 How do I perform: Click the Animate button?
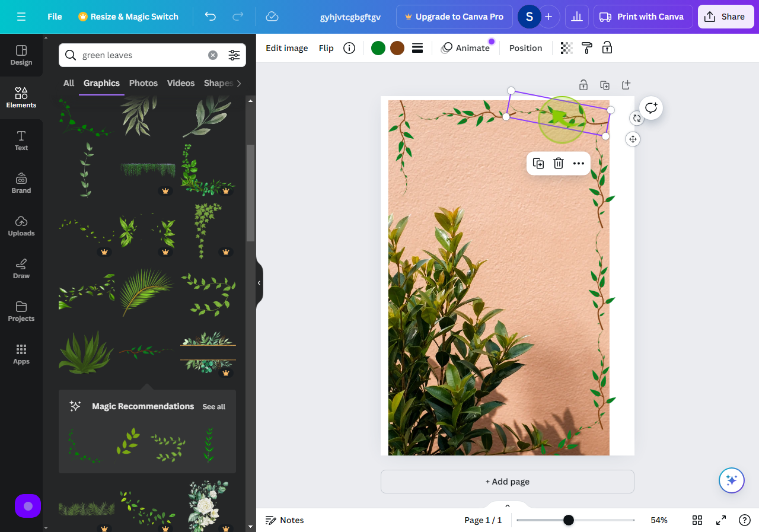coord(465,48)
